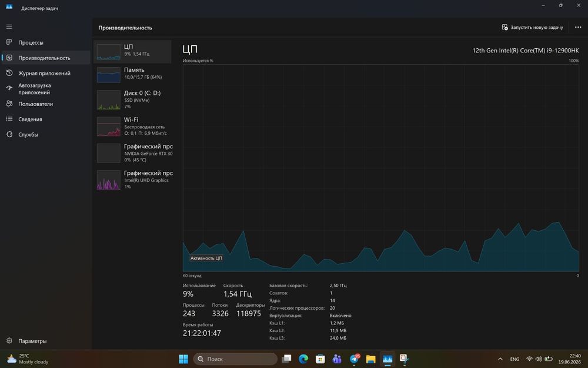Click the Пользователи people icon
This screenshot has height=368, width=588.
point(9,104)
